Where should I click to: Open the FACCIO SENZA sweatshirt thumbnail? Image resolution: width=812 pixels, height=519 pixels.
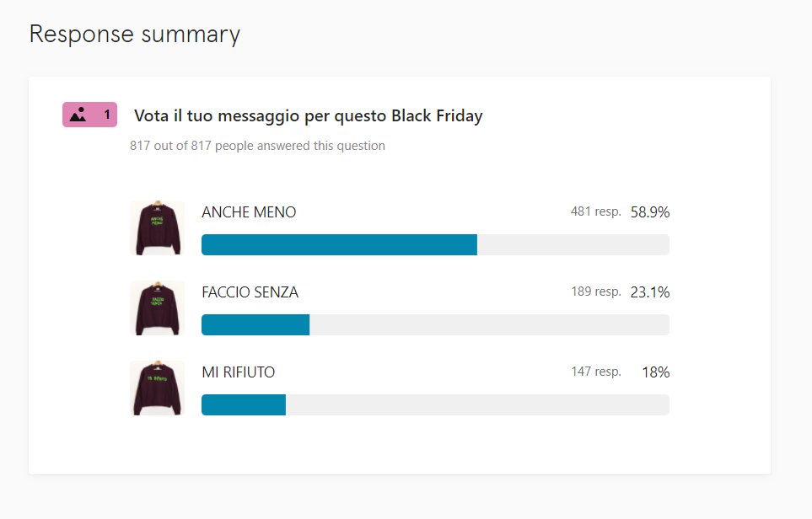point(157,308)
